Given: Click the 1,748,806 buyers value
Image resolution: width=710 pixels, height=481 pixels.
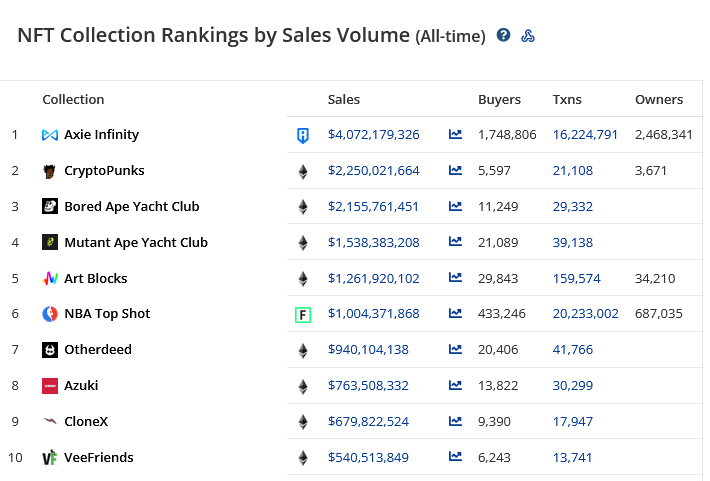Looking at the screenshot, I should [x=507, y=135].
